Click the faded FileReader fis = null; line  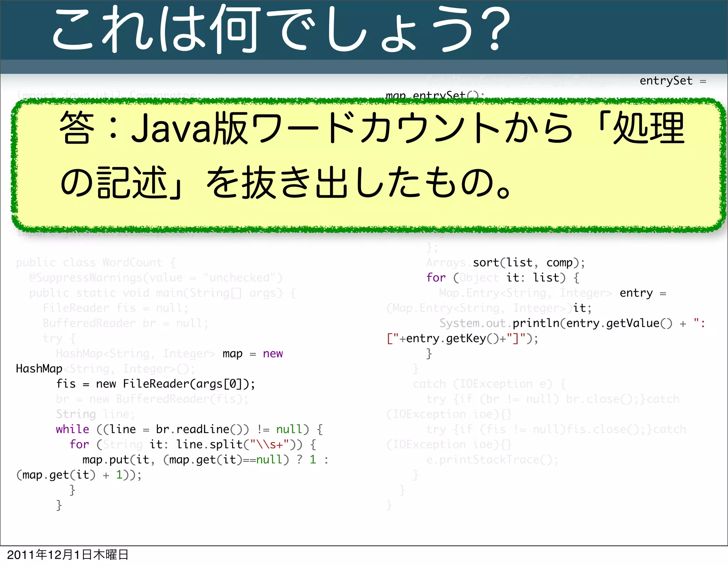click(116, 308)
